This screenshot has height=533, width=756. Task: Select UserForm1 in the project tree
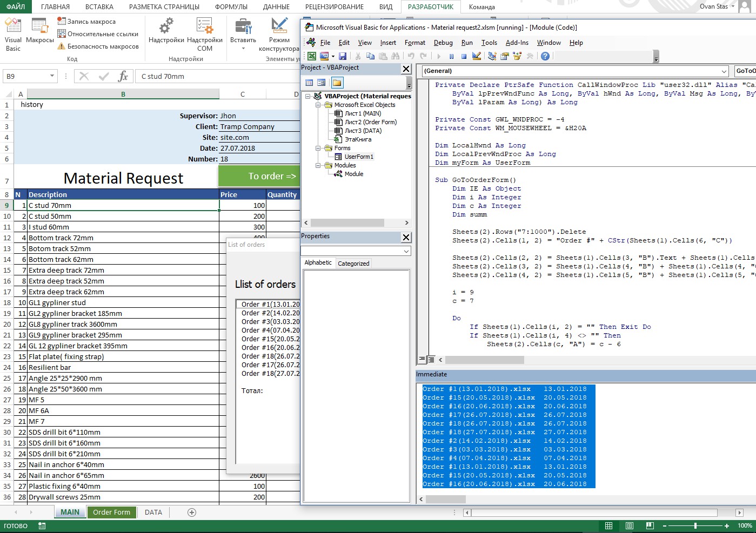358,157
